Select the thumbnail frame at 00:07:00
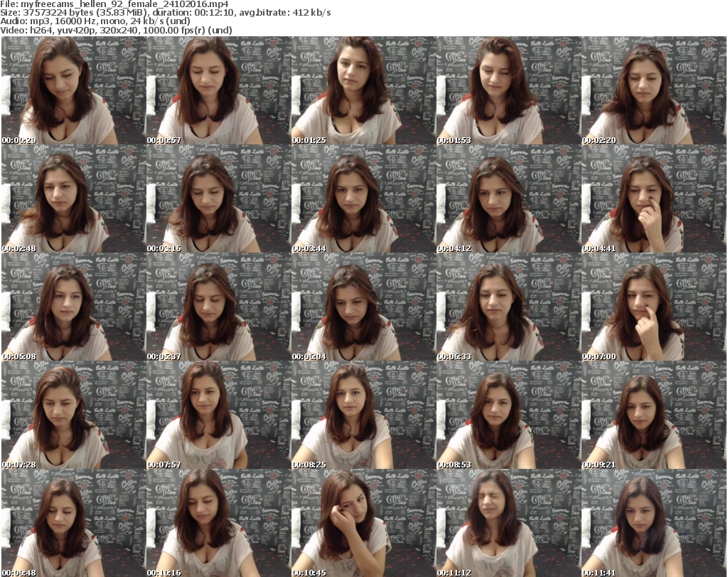The image size is (728, 577). click(654, 307)
